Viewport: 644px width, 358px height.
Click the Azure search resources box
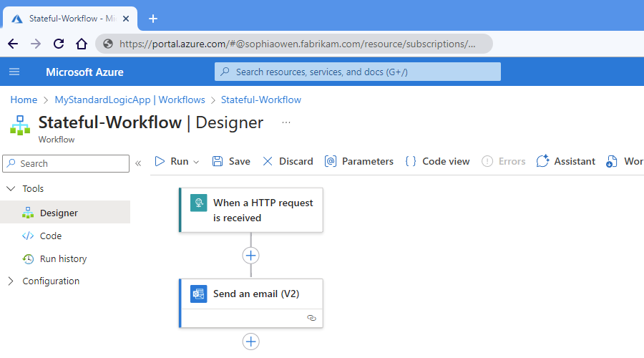coord(358,72)
